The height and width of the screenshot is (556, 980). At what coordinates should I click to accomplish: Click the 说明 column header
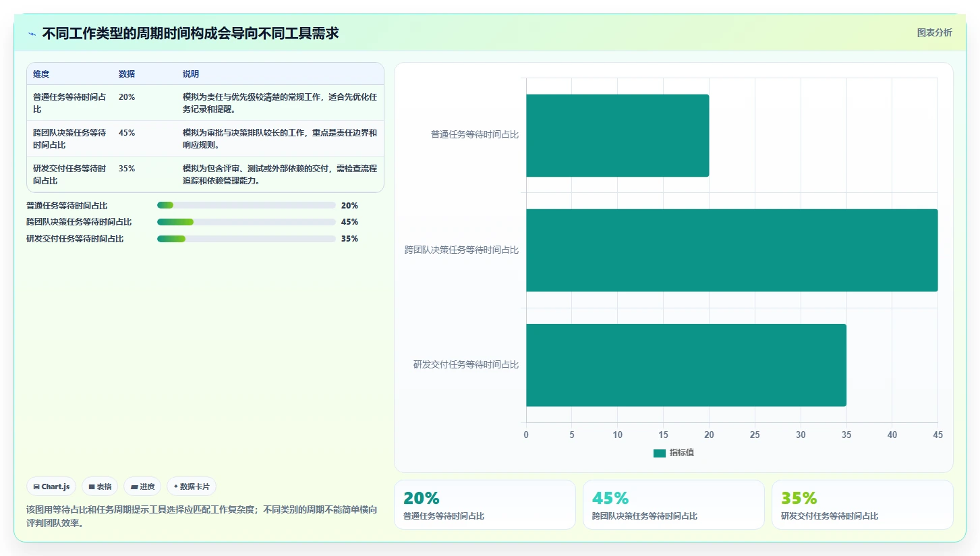click(x=191, y=74)
